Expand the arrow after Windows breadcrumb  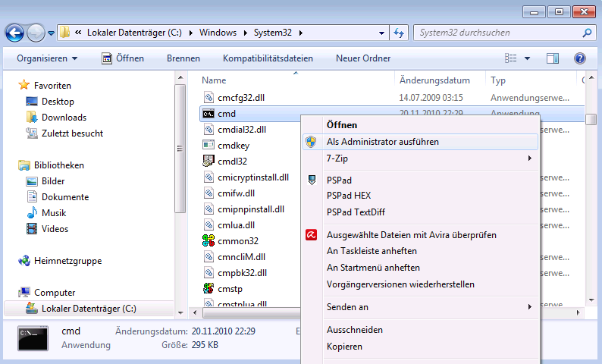pos(246,33)
